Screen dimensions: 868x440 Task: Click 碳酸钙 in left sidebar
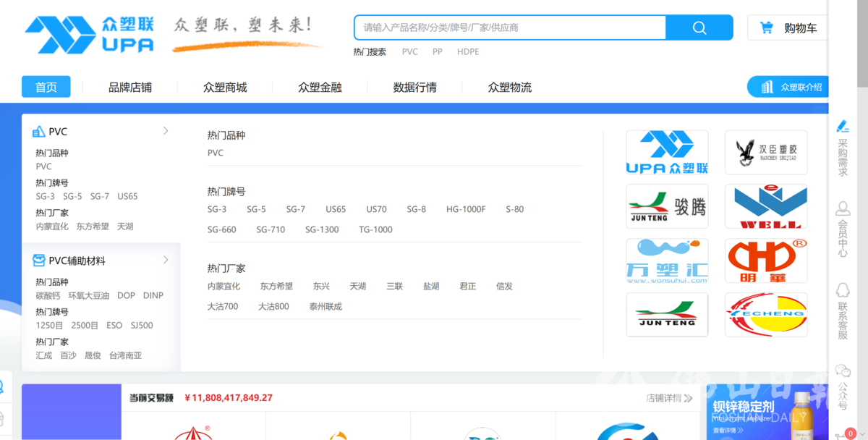coord(48,295)
